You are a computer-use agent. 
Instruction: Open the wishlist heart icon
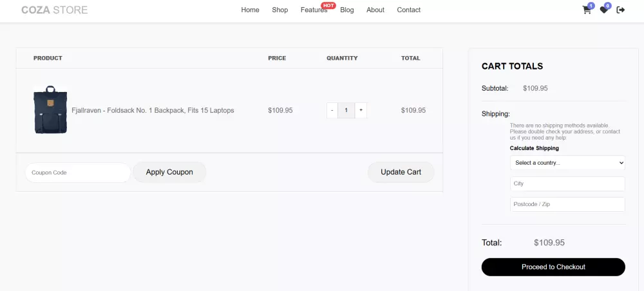604,10
